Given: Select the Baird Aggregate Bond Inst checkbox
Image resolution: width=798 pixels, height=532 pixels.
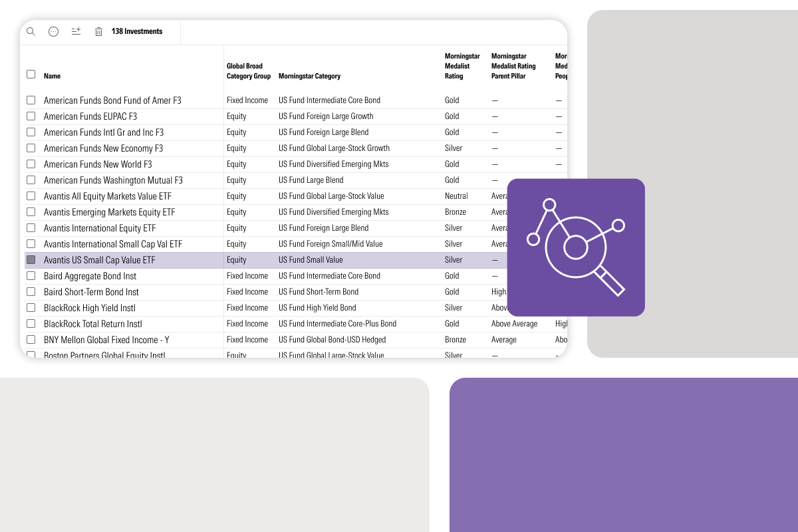Looking at the screenshot, I should click(x=31, y=276).
